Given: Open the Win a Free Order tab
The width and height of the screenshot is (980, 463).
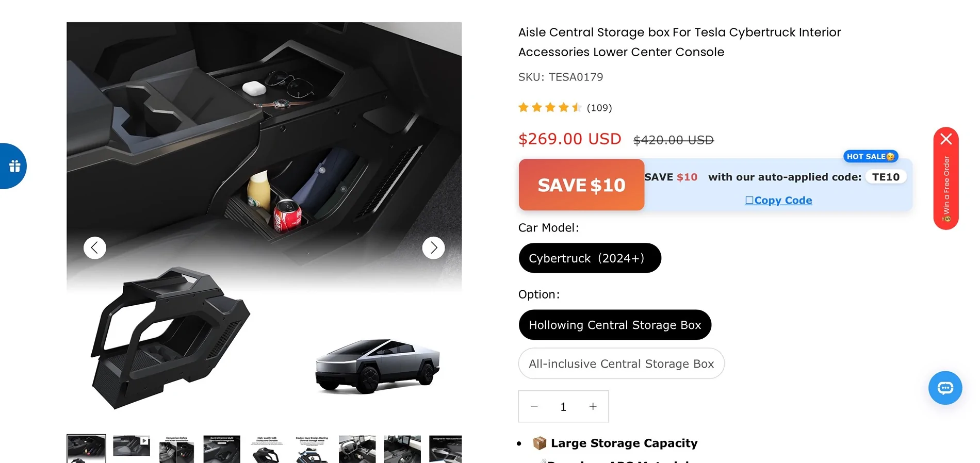Looking at the screenshot, I should [946, 188].
